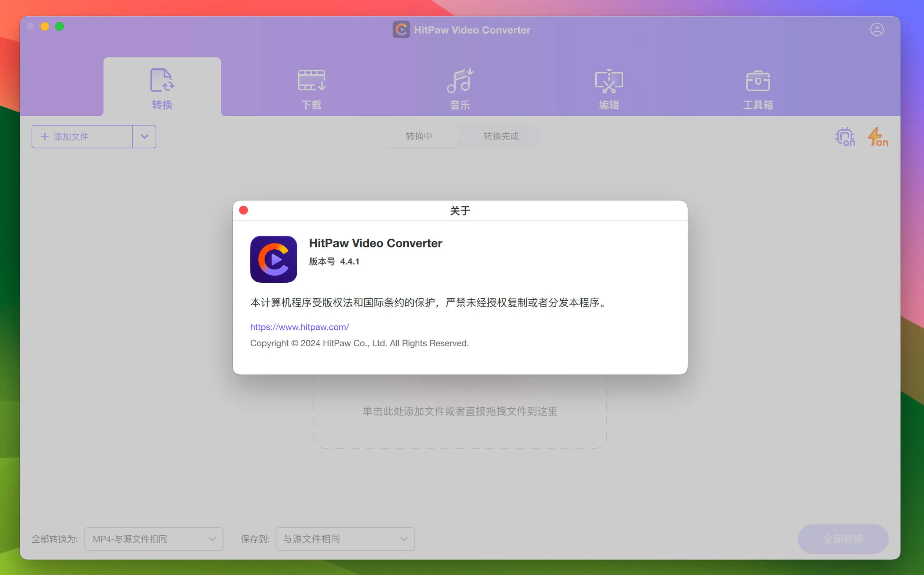Minimize the window with yellow button
This screenshot has width=924, height=575.
click(x=45, y=26)
